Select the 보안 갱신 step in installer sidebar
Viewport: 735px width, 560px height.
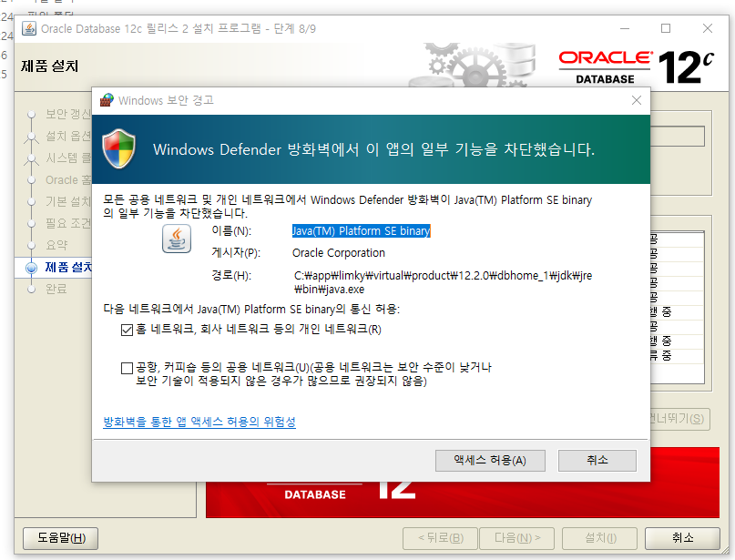[68, 114]
